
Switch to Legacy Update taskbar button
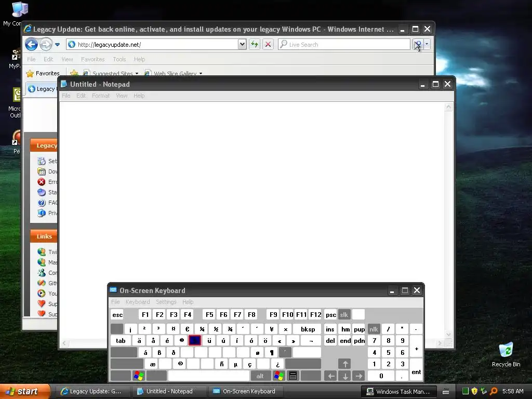pyautogui.click(x=91, y=391)
